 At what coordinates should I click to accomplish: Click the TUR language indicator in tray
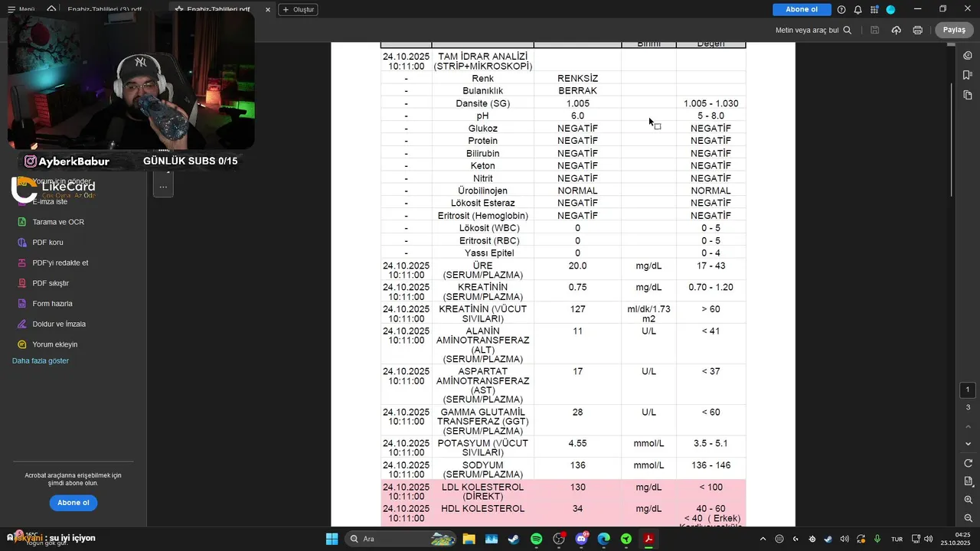coord(897,539)
